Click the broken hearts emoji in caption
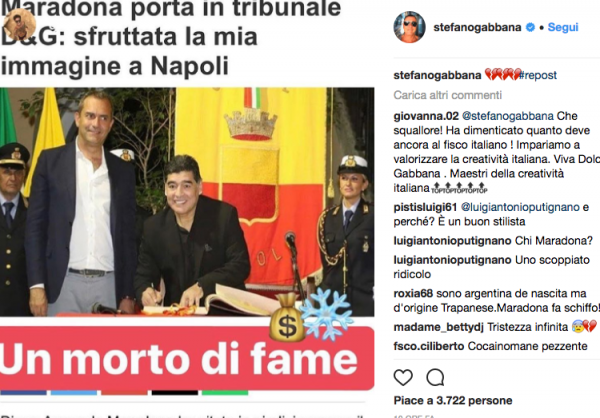 tap(503, 74)
